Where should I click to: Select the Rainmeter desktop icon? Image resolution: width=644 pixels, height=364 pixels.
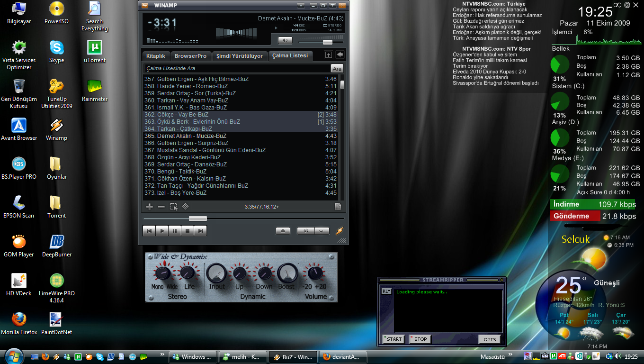94,91
